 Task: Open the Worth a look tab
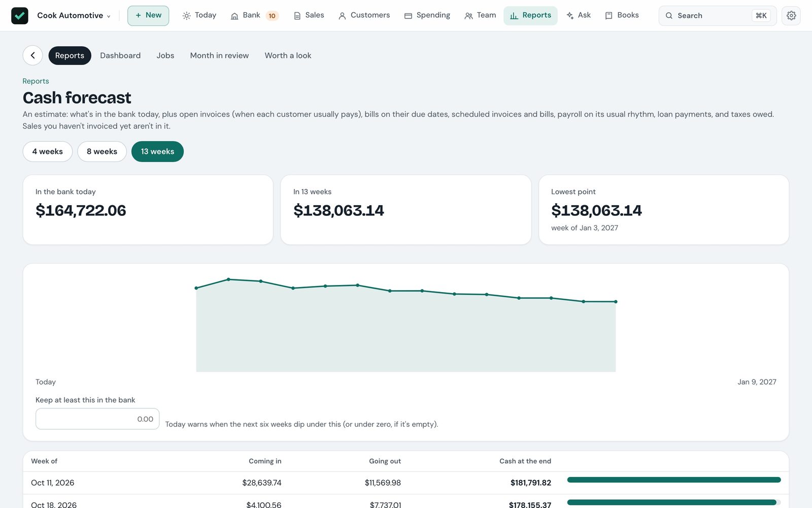point(288,55)
